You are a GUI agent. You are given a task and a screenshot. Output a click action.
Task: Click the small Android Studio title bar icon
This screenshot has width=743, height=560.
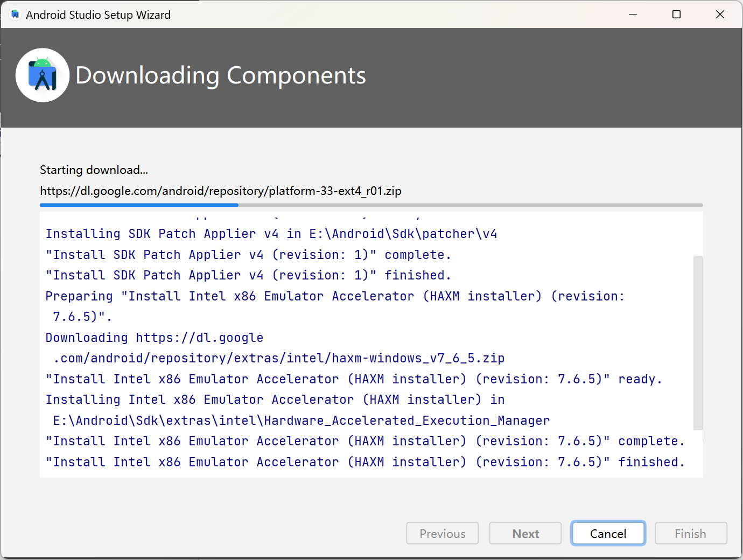(x=15, y=15)
